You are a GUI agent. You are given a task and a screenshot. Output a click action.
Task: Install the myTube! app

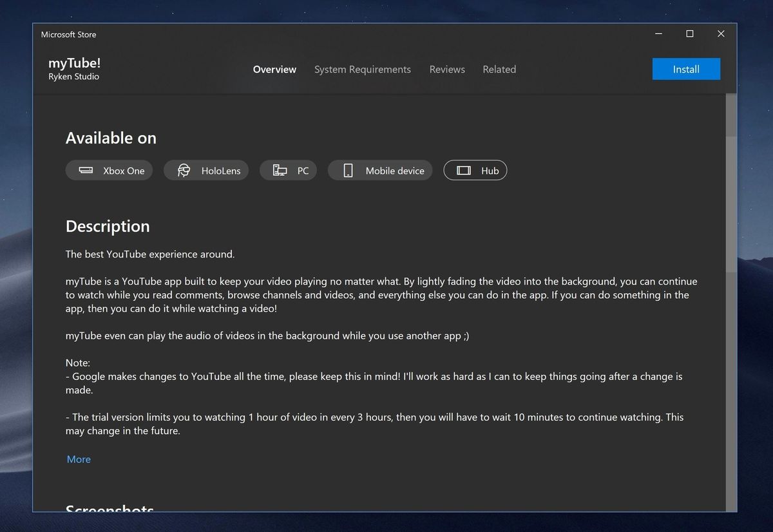pyautogui.click(x=686, y=69)
